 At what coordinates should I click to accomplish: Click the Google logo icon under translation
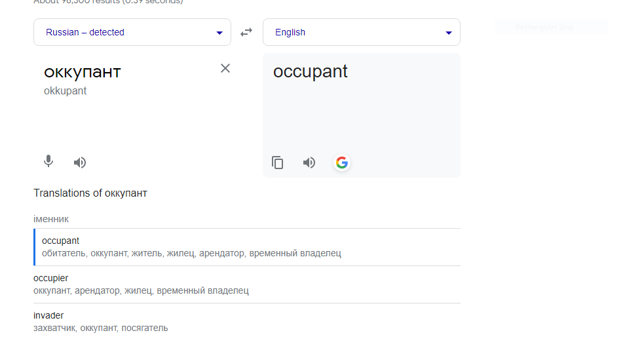click(341, 163)
